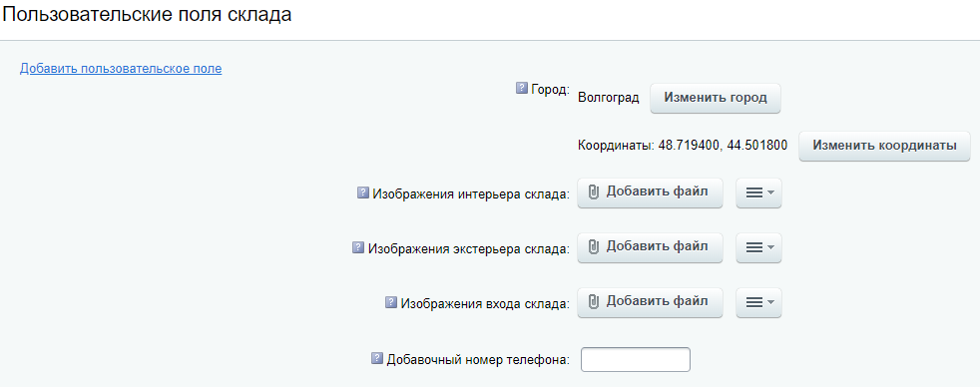
Task: Add file to Изображения экстерьера склада
Action: (x=650, y=247)
